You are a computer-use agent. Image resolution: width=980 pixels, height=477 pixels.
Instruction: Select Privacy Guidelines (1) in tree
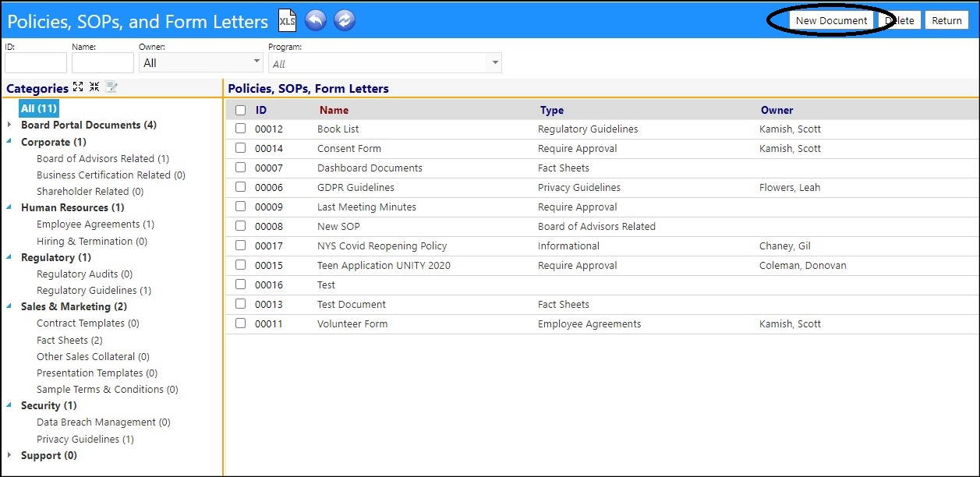pos(85,439)
